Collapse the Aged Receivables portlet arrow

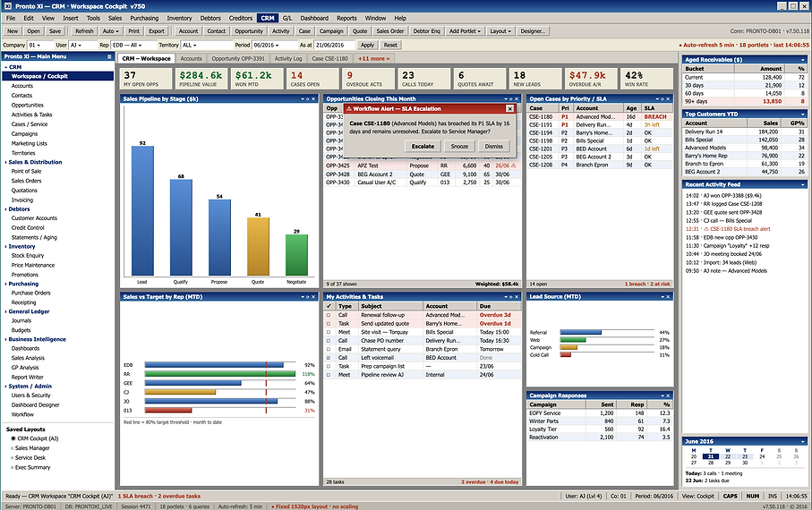click(803, 60)
